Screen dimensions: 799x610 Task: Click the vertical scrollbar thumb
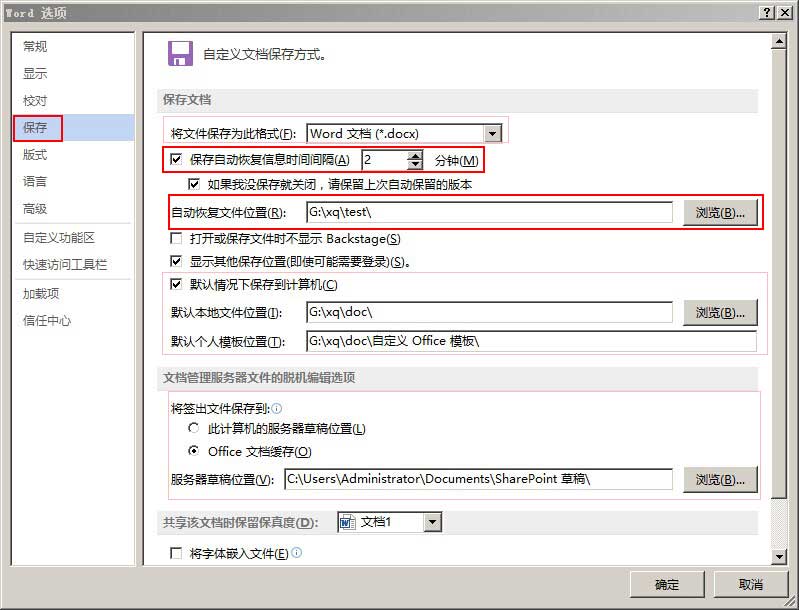778,274
